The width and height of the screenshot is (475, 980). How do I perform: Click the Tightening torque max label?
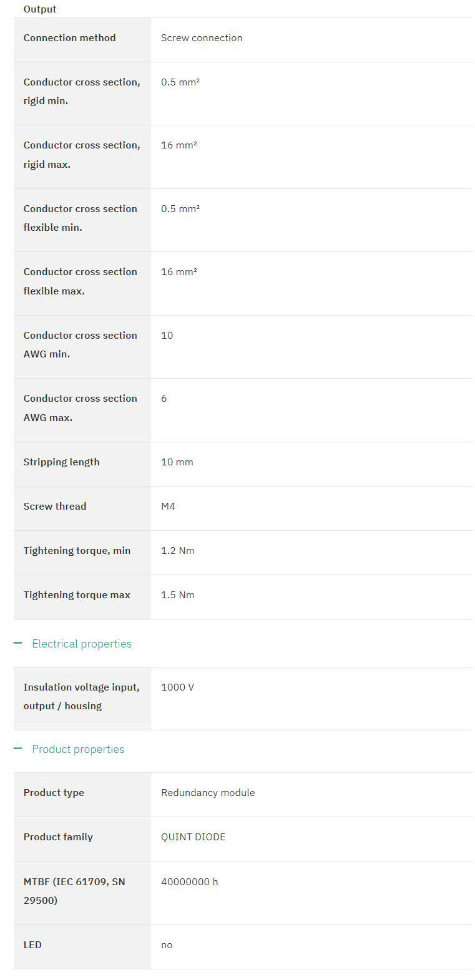pyautogui.click(x=77, y=595)
